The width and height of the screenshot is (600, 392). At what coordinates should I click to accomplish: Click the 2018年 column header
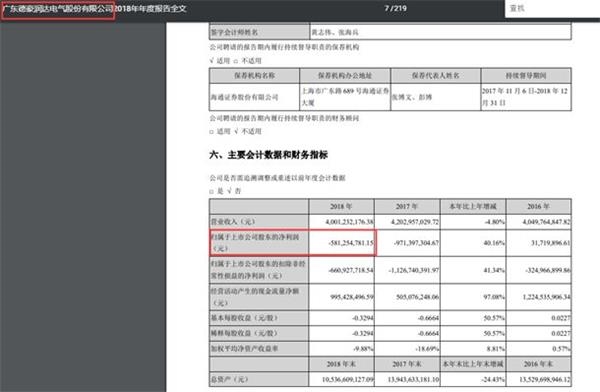tap(341, 207)
